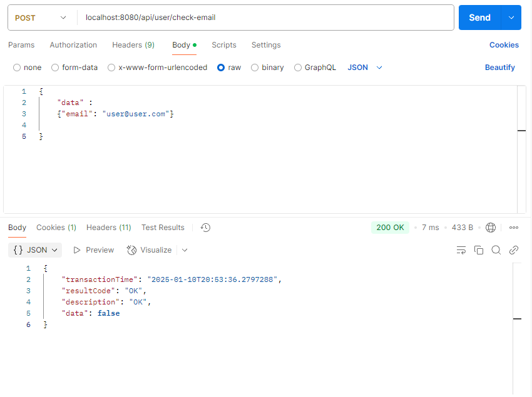
Task: Click the "transactionTime" key in response
Action: click(100, 279)
